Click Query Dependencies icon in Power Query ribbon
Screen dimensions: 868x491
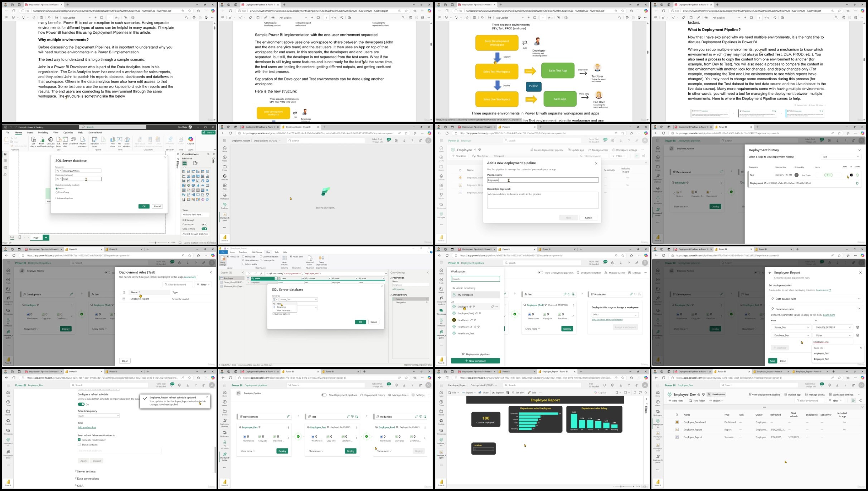coord(321,260)
